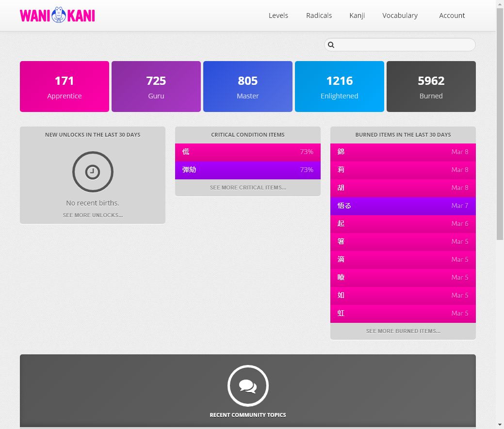Select Kanji from the navigation bar
This screenshot has width=504, height=429.
coord(357,15)
